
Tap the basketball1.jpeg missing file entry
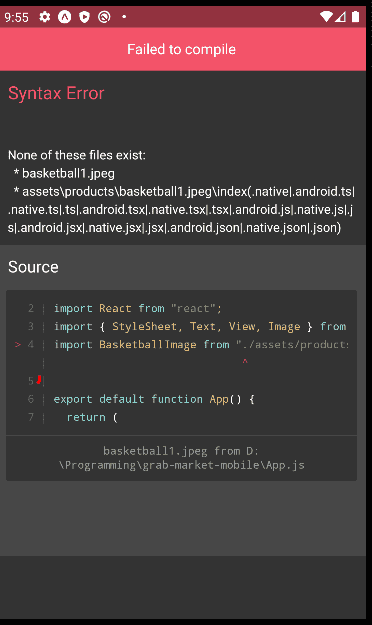64,173
